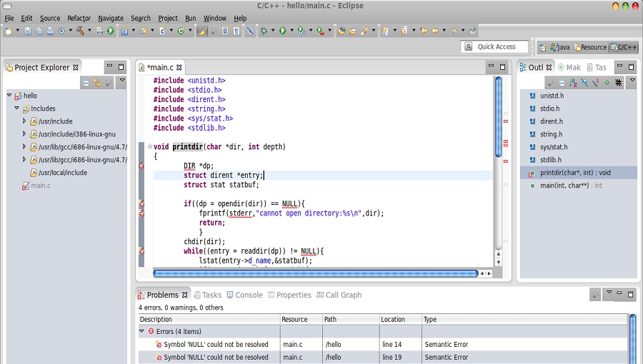Image resolution: width=643 pixels, height=364 pixels.
Task: Click the Print icon in toolbar
Action: point(50,31)
